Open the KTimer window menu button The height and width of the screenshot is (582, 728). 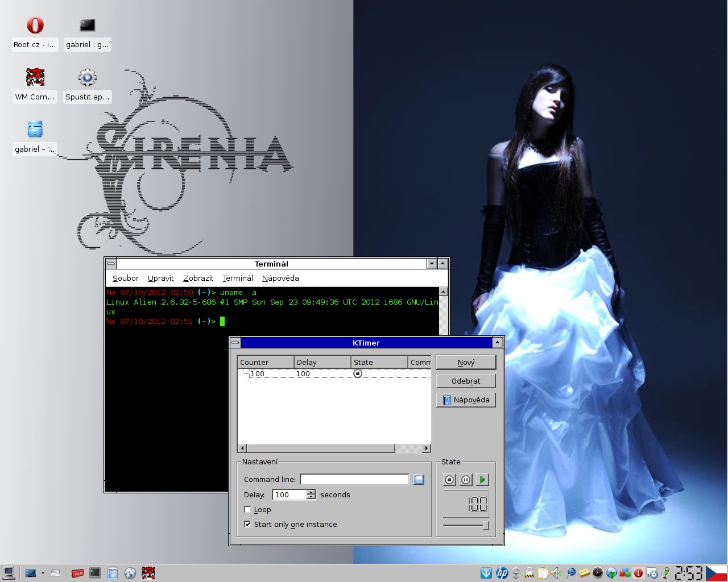pos(235,343)
